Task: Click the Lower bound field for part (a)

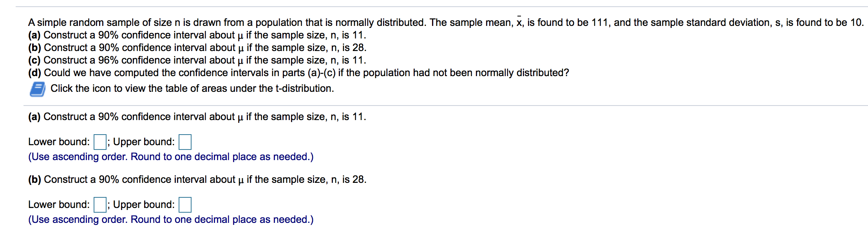Action: [100, 142]
